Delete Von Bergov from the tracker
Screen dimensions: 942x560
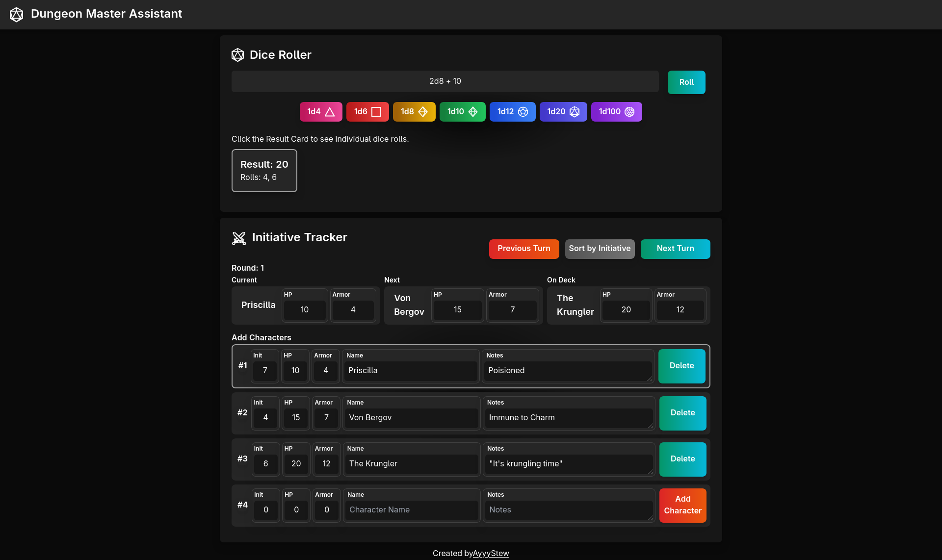(x=683, y=413)
